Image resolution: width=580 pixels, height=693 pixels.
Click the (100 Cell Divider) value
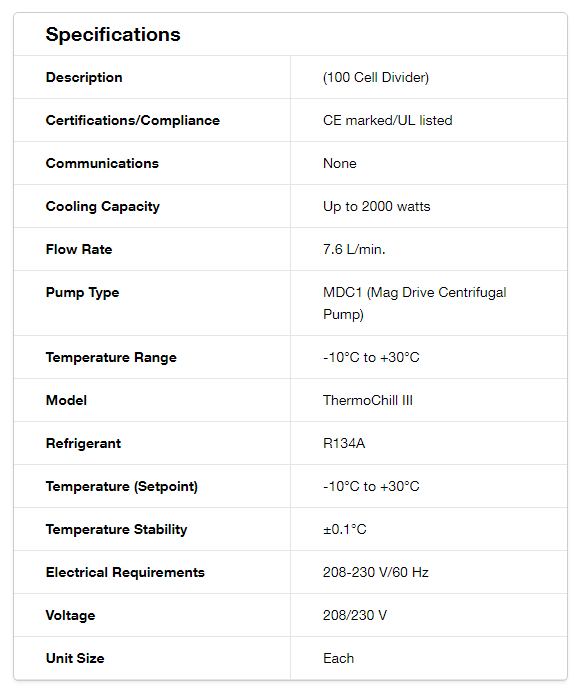pos(376,77)
